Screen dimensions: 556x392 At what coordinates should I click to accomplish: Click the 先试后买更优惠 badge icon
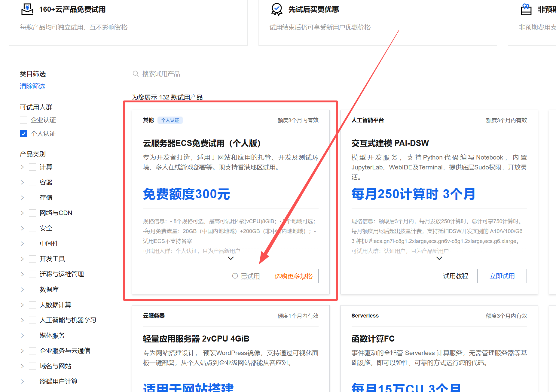tap(276, 9)
